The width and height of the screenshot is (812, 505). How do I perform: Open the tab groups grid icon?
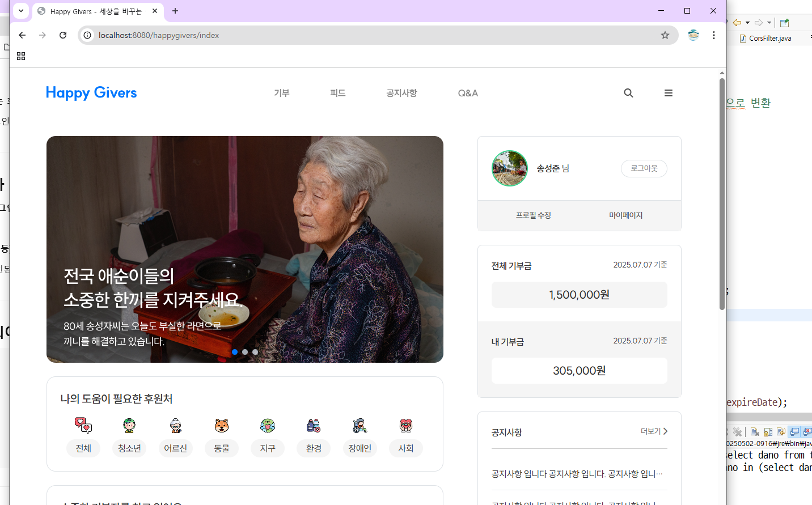point(21,56)
